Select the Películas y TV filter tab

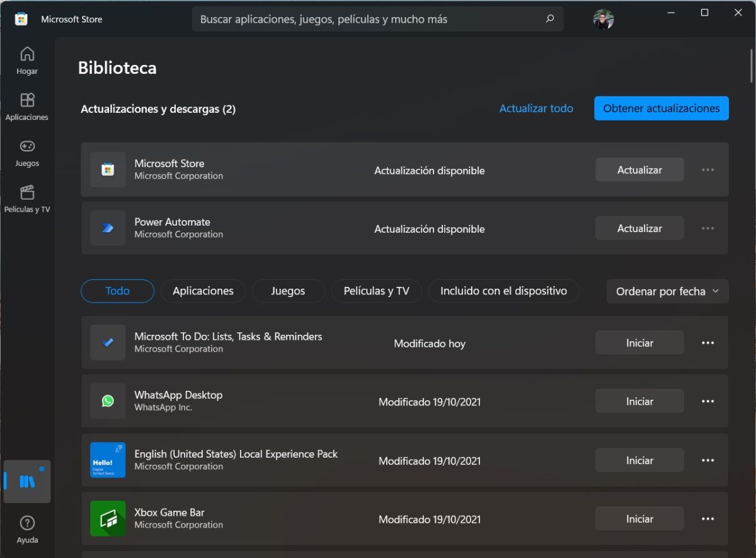[377, 291]
